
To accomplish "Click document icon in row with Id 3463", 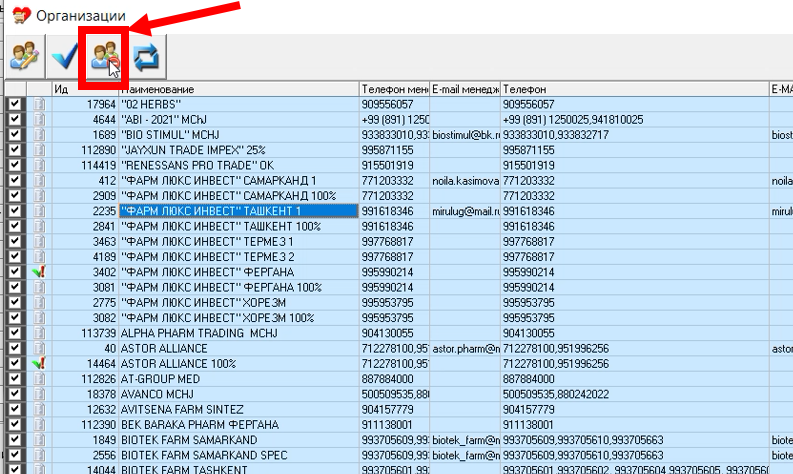I will tap(39, 241).
